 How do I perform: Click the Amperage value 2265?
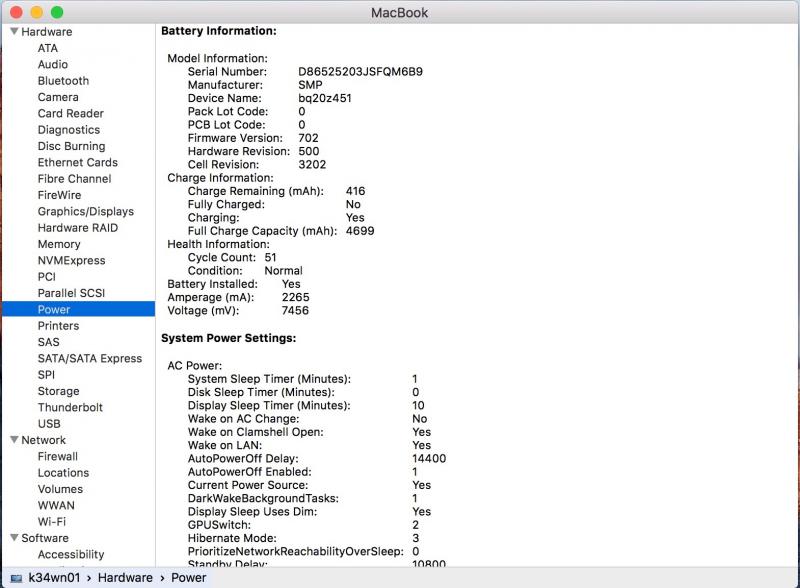(x=295, y=297)
